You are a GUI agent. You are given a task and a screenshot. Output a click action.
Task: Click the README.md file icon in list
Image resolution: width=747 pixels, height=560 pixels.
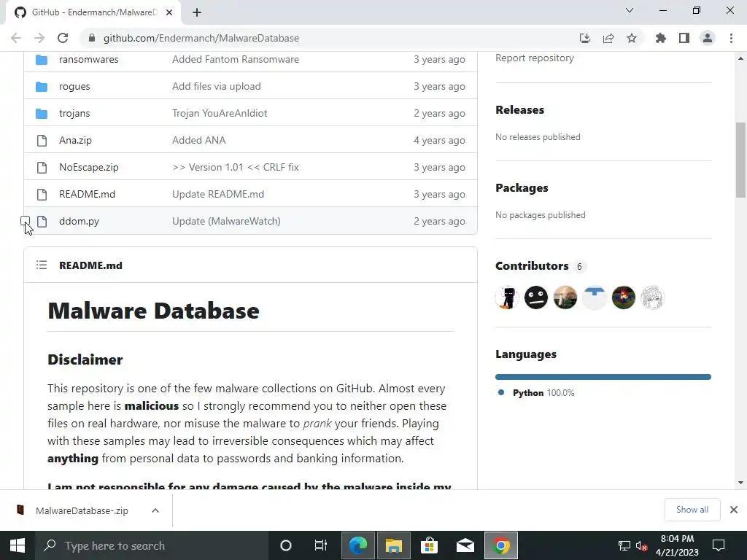pyautogui.click(x=42, y=194)
